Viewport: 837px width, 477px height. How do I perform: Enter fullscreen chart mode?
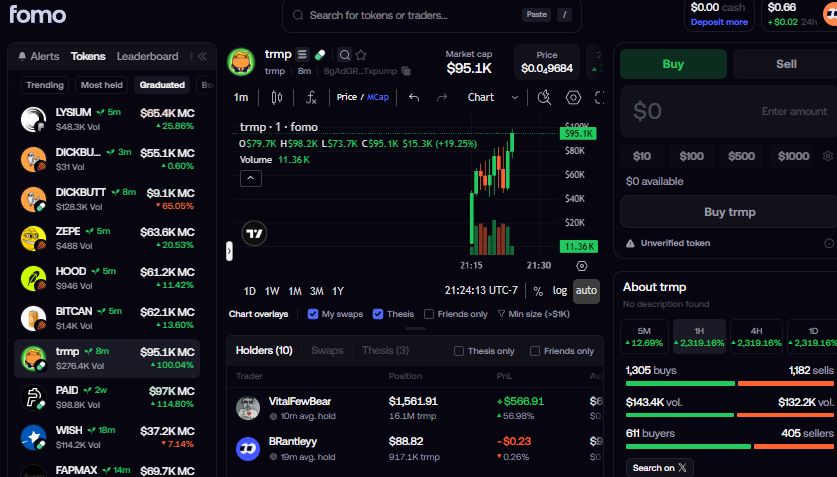click(x=599, y=98)
